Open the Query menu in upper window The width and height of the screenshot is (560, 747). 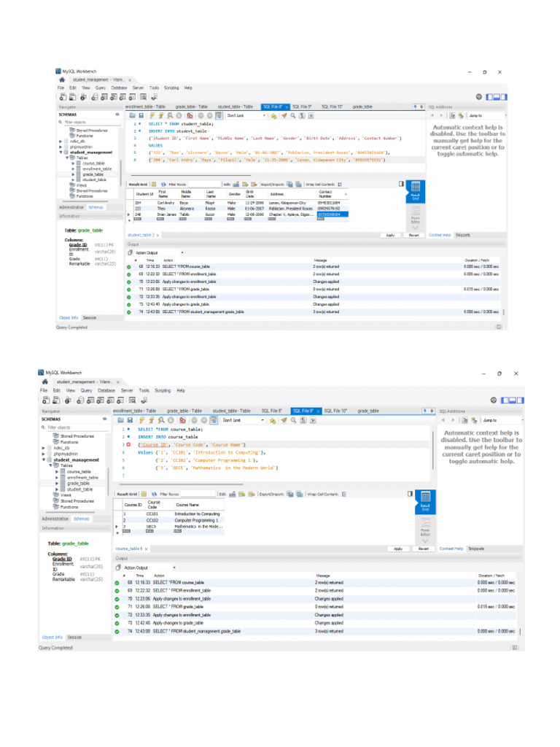(x=101, y=88)
